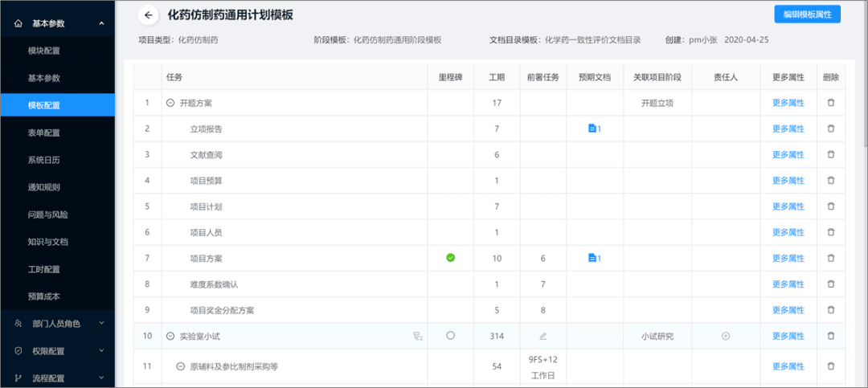Screen dimensions: 868x388
Task: Open the expected document icon for 立项报告
Action: tap(595, 129)
